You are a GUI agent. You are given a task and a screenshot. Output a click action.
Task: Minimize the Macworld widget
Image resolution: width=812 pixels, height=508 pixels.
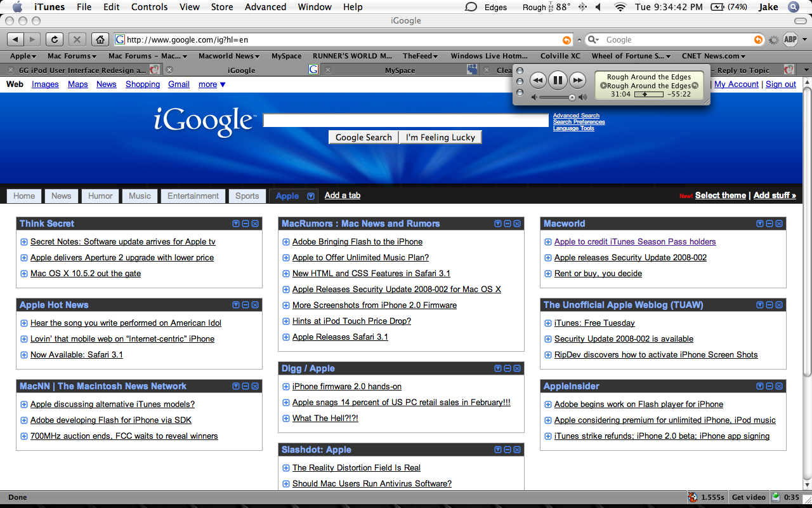pyautogui.click(x=769, y=224)
